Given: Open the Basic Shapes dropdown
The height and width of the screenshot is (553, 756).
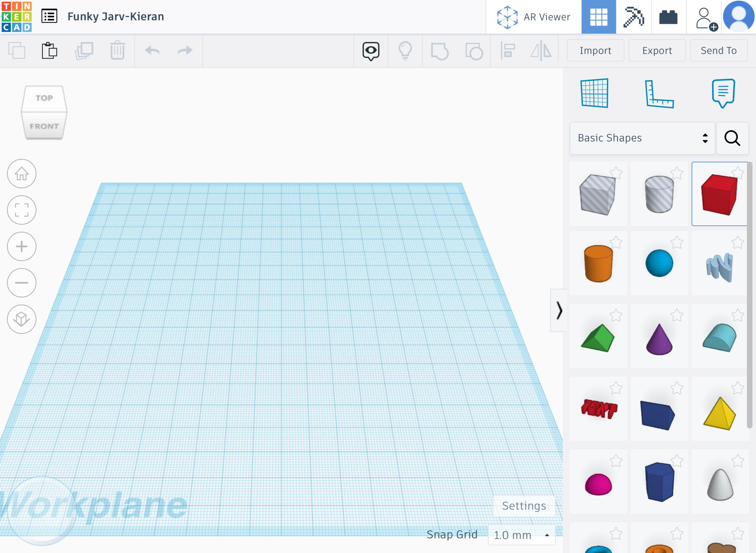Looking at the screenshot, I should [x=642, y=138].
